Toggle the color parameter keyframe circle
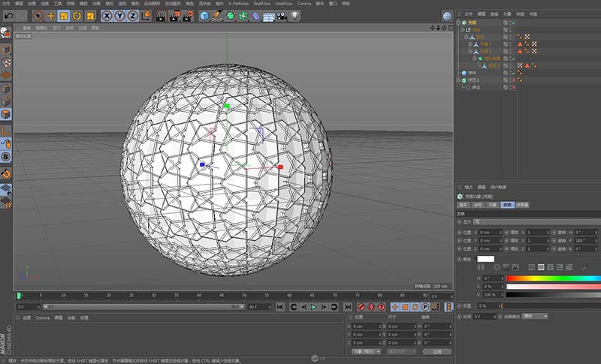Viewport: 601px width, 364px height. (459, 259)
